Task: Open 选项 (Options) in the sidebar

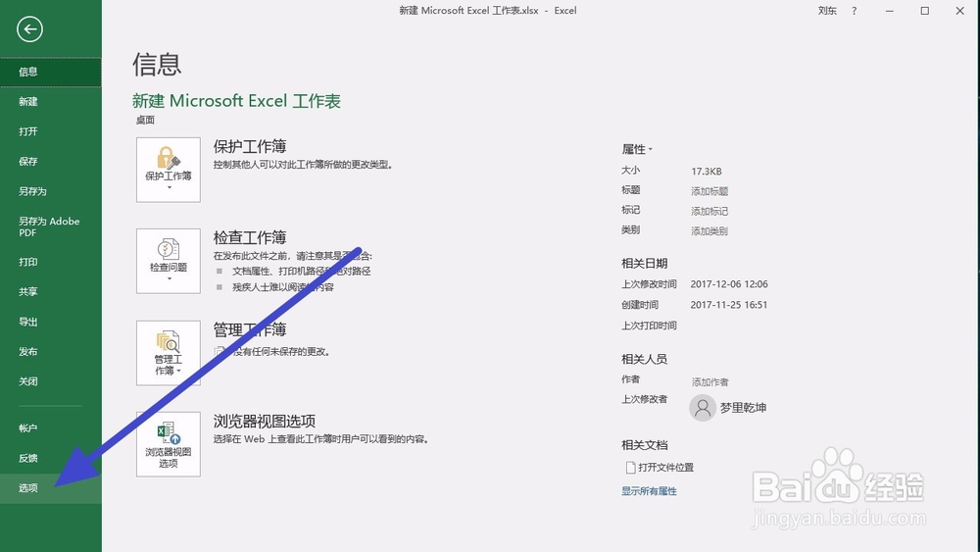Action: click(51, 488)
